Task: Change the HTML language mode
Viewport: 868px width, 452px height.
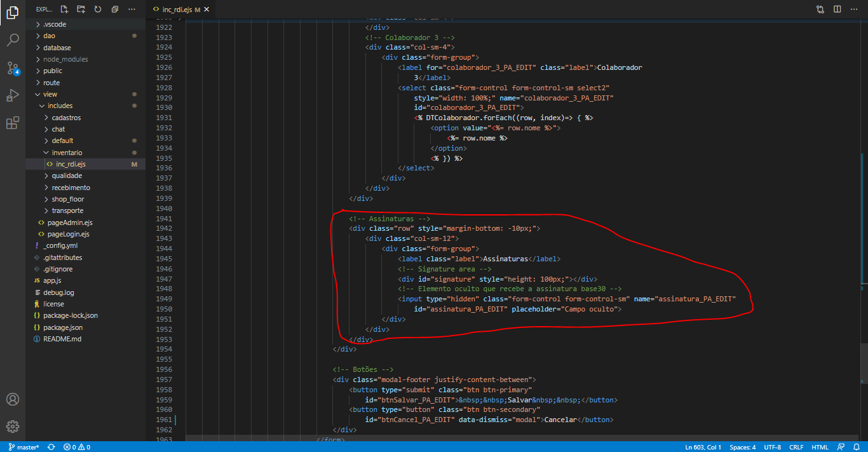Action: tap(820, 447)
